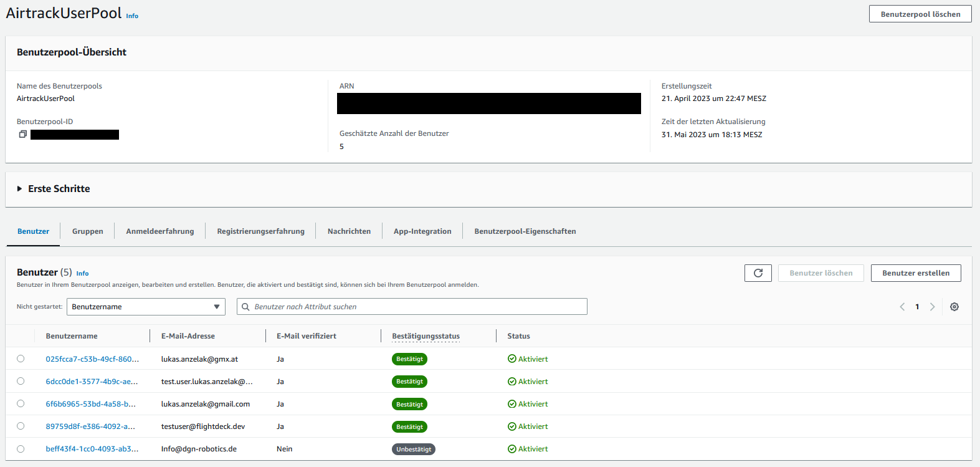Open the Anmeldeerfahrung tab

pos(160,231)
